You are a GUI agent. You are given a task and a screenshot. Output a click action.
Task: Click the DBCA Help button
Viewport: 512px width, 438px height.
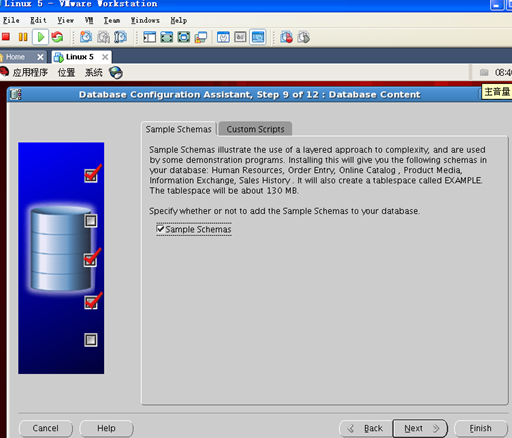click(x=106, y=428)
